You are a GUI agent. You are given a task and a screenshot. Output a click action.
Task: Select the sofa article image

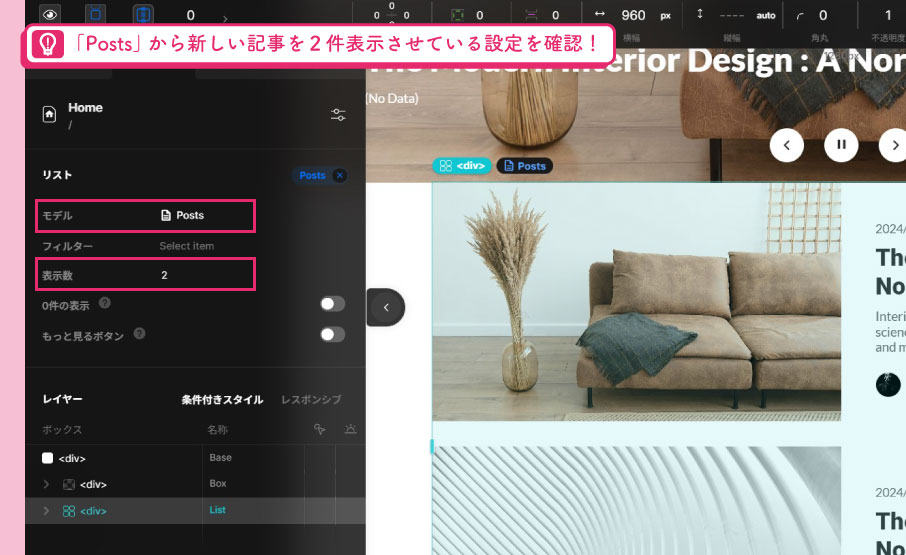click(x=637, y=302)
